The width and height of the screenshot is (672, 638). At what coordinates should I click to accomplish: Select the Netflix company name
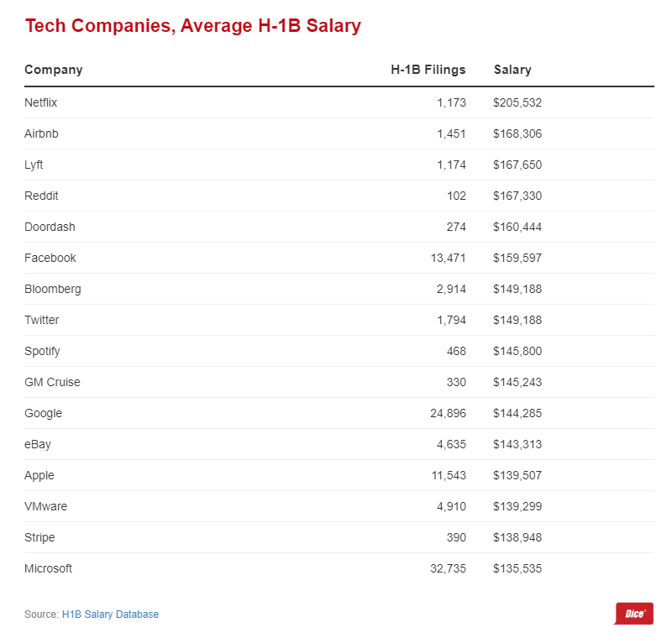pos(41,102)
